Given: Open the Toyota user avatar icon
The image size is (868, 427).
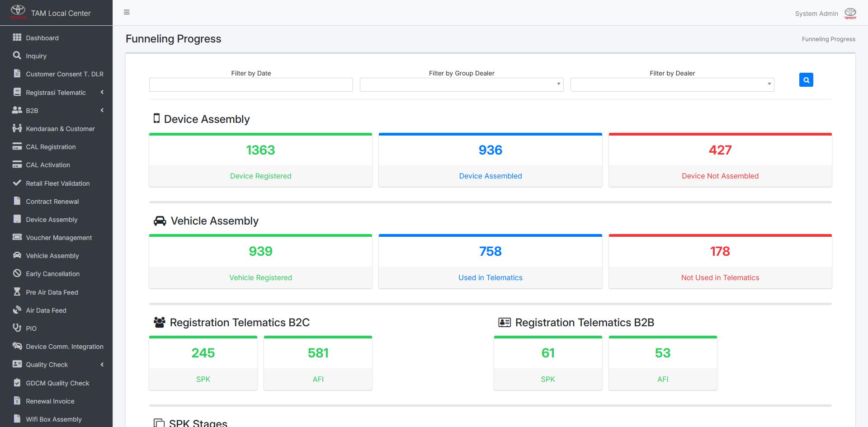Looking at the screenshot, I should 850,13.
